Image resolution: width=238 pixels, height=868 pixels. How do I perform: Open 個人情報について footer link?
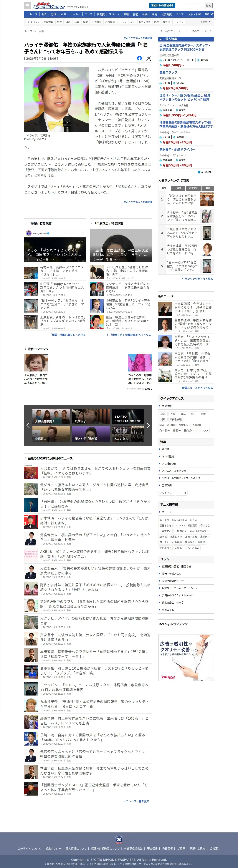[76, 849]
